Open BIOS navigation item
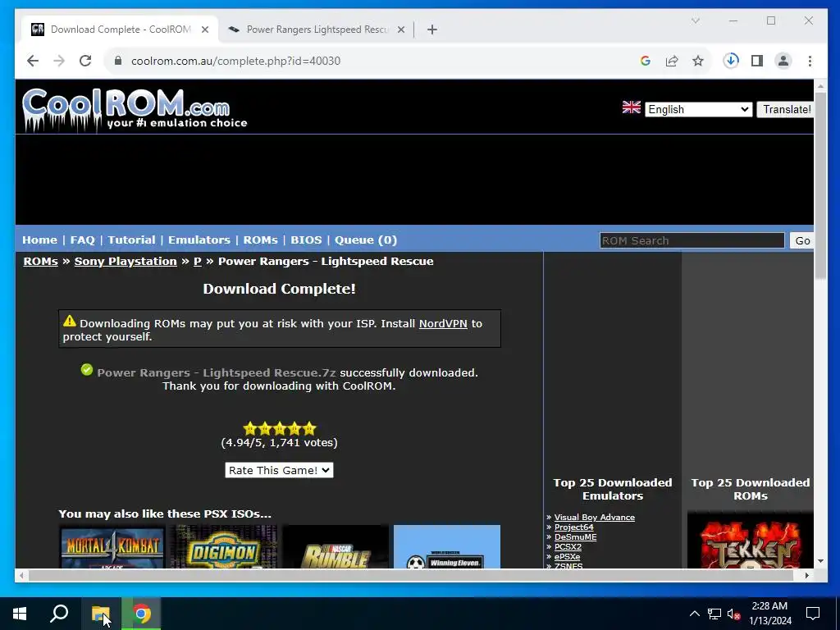840x630 pixels. point(307,240)
